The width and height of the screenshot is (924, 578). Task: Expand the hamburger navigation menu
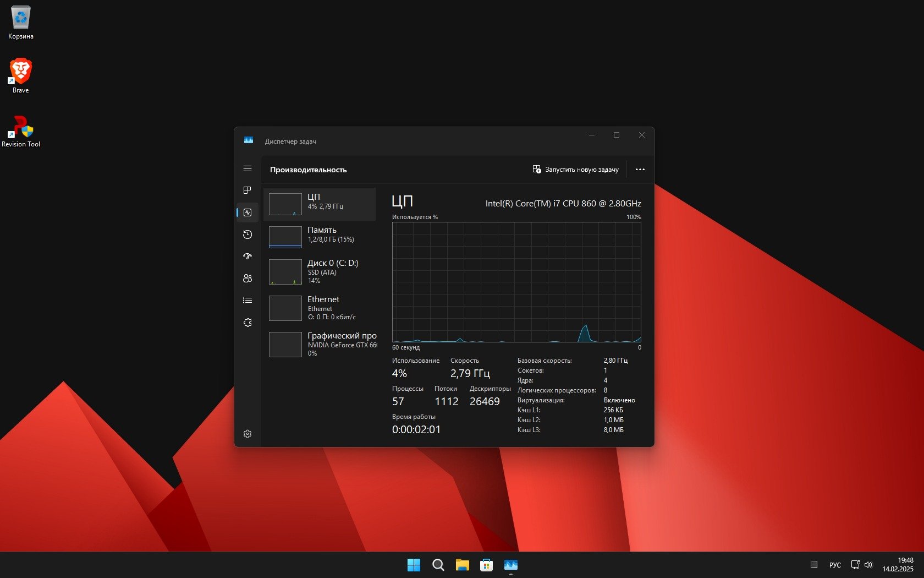[x=248, y=168]
